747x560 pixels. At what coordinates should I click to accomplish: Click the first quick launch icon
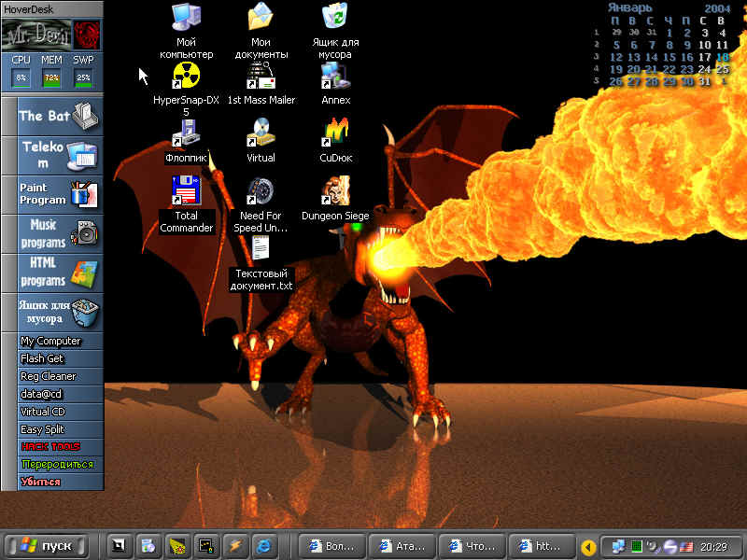tap(119, 546)
